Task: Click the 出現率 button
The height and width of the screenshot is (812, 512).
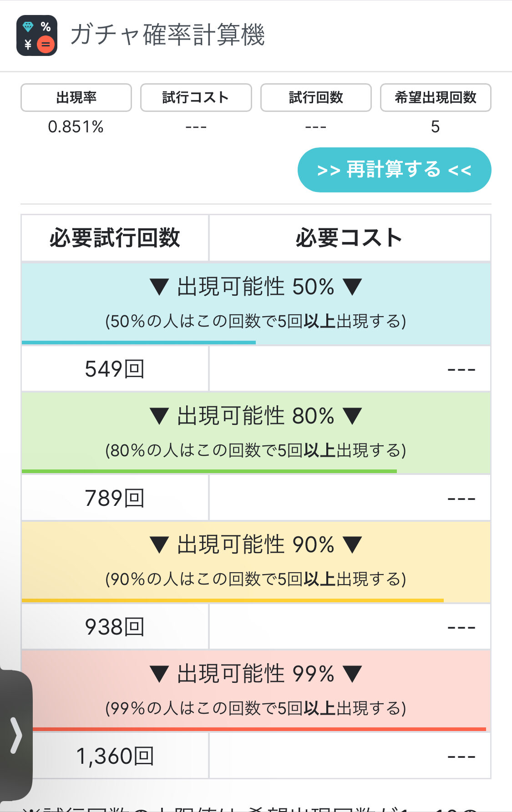Action: coord(76,97)
